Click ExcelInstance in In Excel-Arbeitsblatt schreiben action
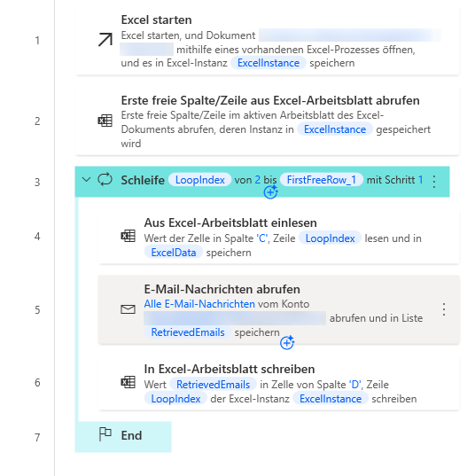Image resolution: width=475 pixels, height=476 pixels. click(x=331, y=399)
